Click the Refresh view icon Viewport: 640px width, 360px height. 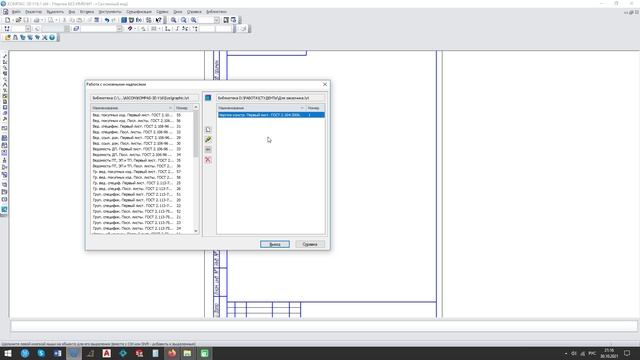click(233, 20)
